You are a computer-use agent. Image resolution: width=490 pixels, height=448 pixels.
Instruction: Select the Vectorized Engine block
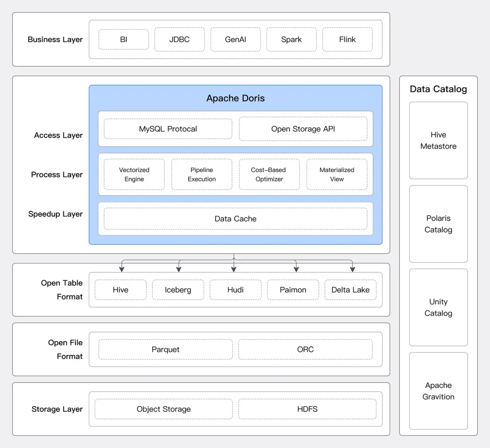tap(134, 174)
